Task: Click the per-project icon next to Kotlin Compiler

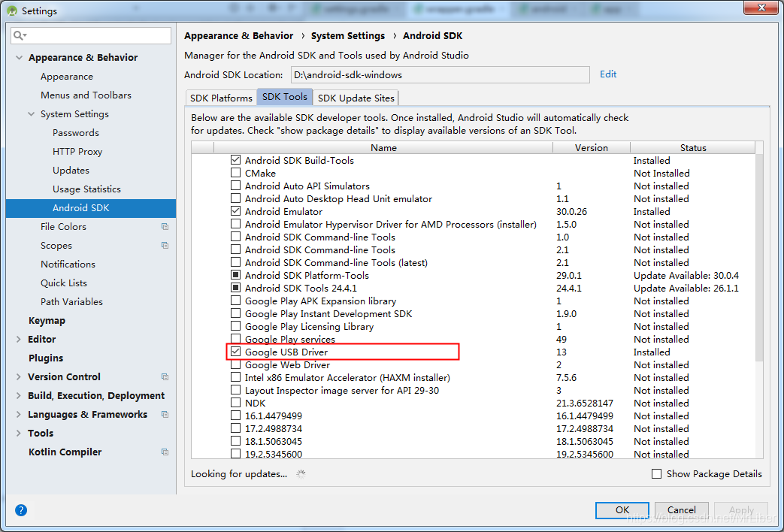Action: [165, 452]
